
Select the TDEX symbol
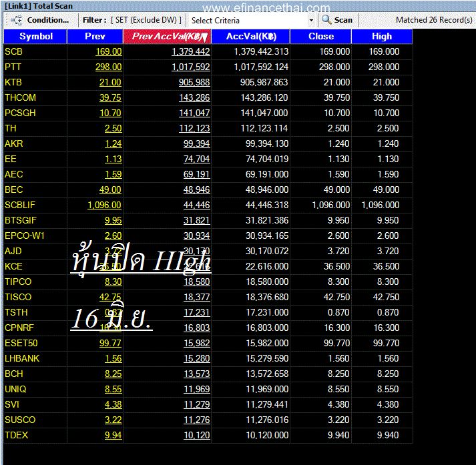click(x=17, y=435)
